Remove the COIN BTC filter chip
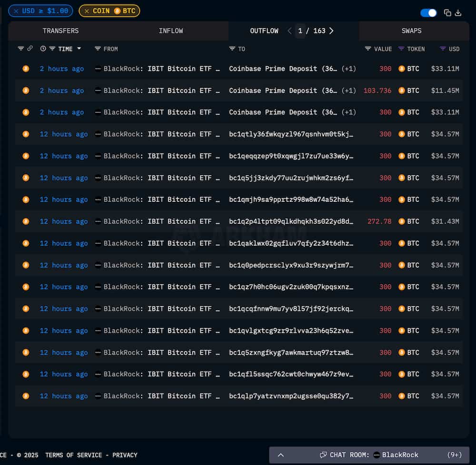This screenshot has height=465, width=476. (x=87, y=10)
